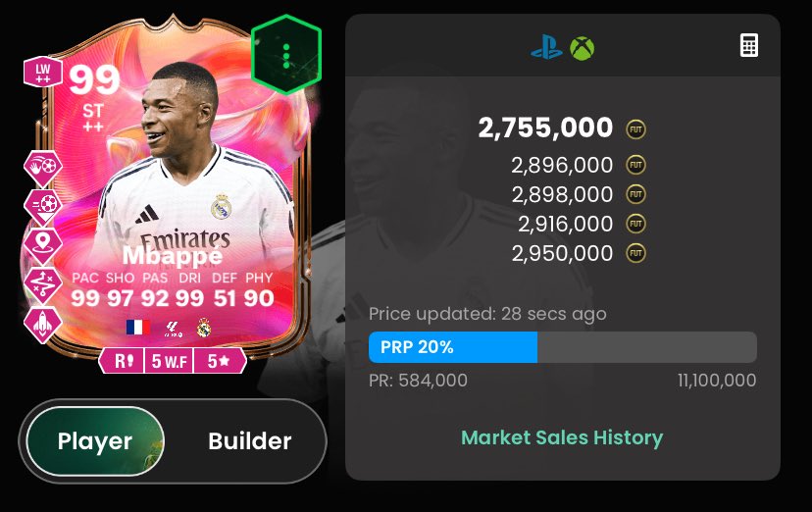
Task: Click the hand and ball playstyle icon
Action: (x=43, y=168)
